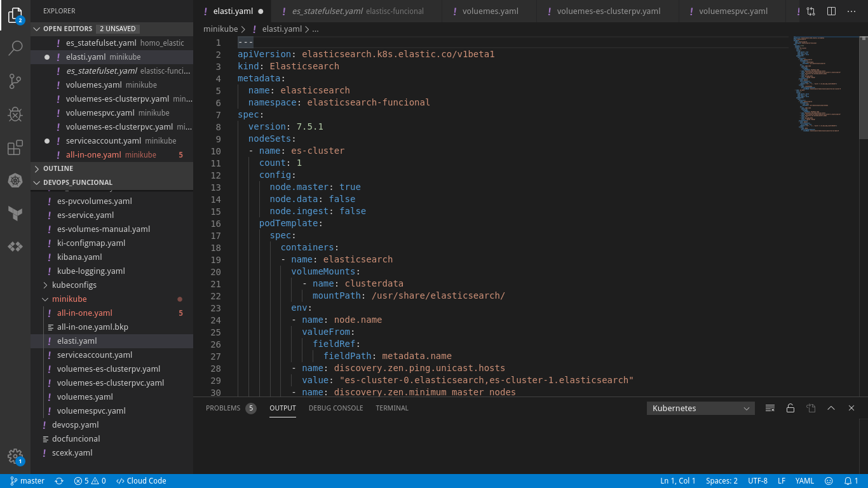This screenshot has width=868, height=488.
Task: Open the Extensions view icon
Action: coord(15,148)
